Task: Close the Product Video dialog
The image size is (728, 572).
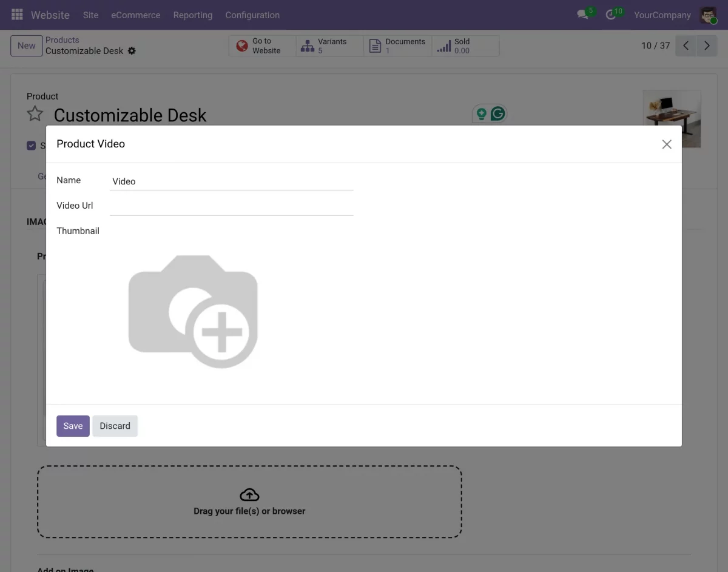Action: coord(667,144)
